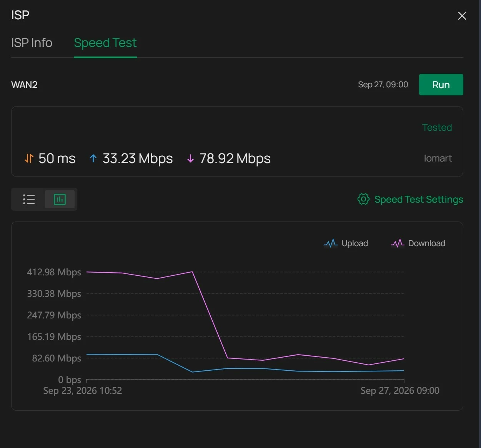
Task: Click the Iomart server name
Action: [438, 158]
